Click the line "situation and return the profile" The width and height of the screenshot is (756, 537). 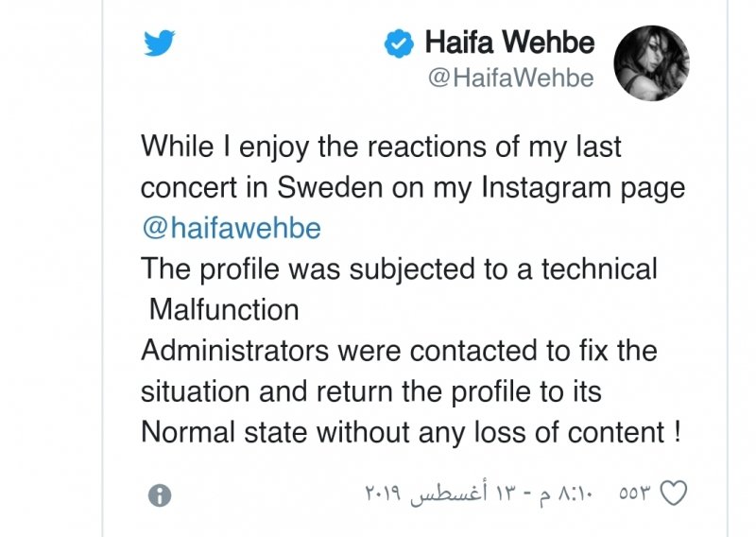pyautogui.click(x=370, y=391)
